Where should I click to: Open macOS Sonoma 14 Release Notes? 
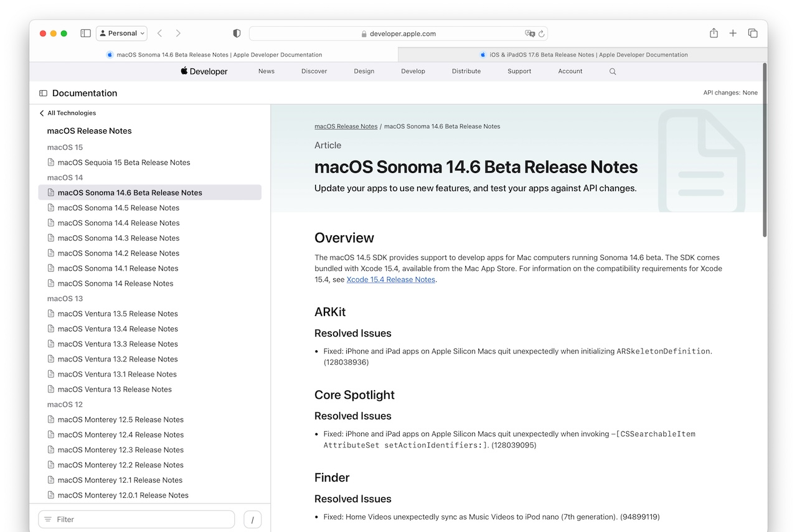click(x=115, y=284)
